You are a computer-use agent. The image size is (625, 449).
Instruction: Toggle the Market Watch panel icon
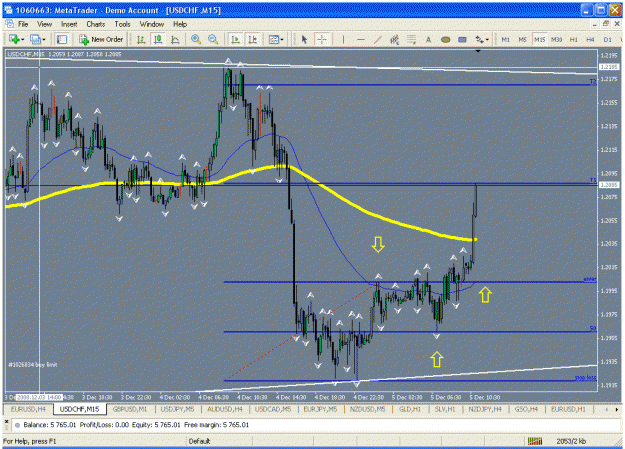point(62,39)
